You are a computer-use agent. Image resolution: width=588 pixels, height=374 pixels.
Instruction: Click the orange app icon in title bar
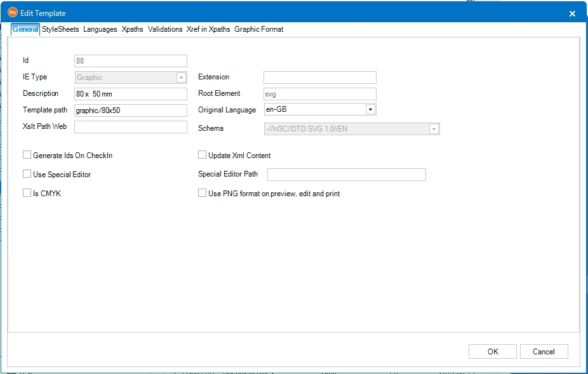[12, 13]
